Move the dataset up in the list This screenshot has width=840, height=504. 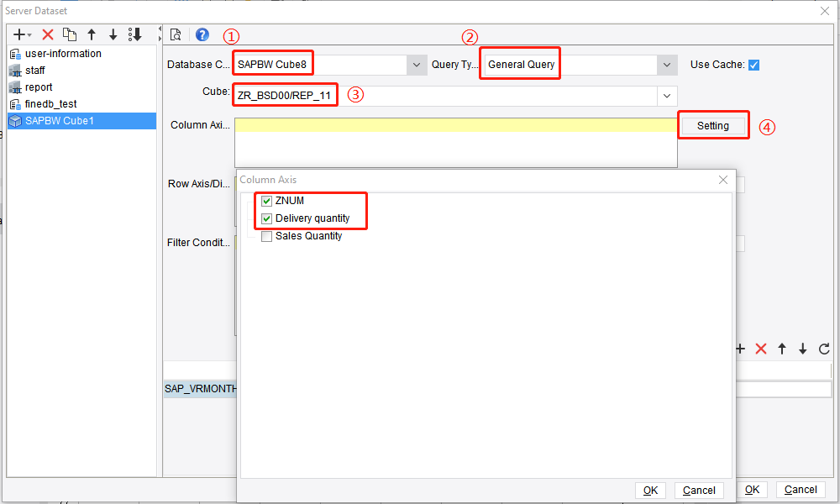[x=92, y=34]
